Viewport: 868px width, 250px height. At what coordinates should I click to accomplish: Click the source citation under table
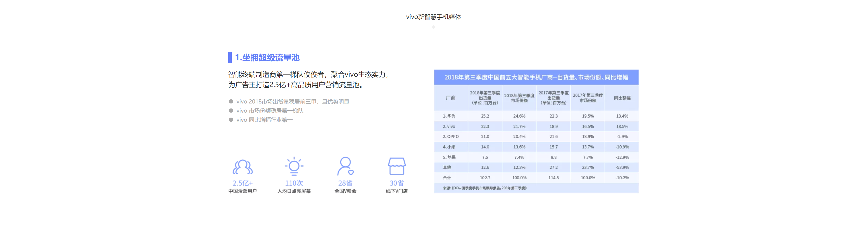coord(485,188)
